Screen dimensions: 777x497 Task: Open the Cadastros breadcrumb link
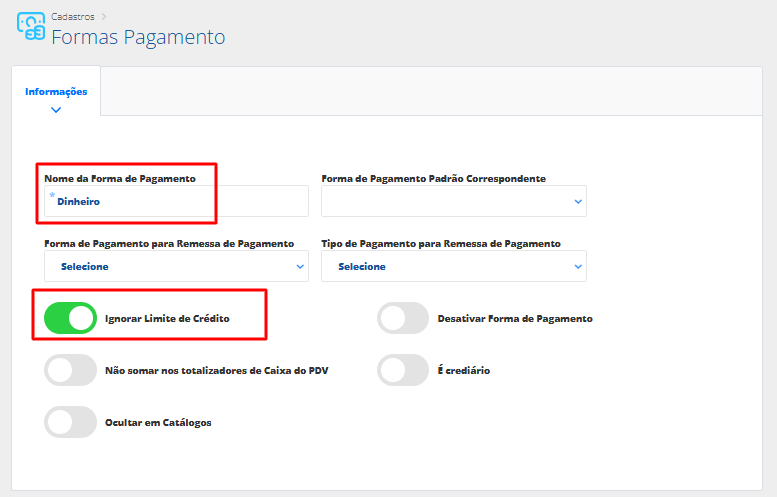(73, 16)
